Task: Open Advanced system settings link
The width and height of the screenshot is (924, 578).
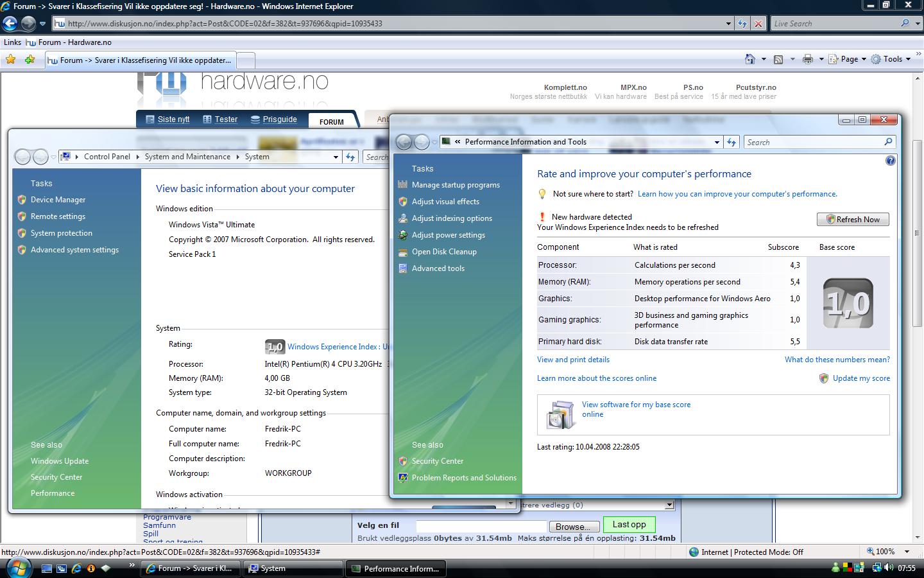Action: pos(74,250)
